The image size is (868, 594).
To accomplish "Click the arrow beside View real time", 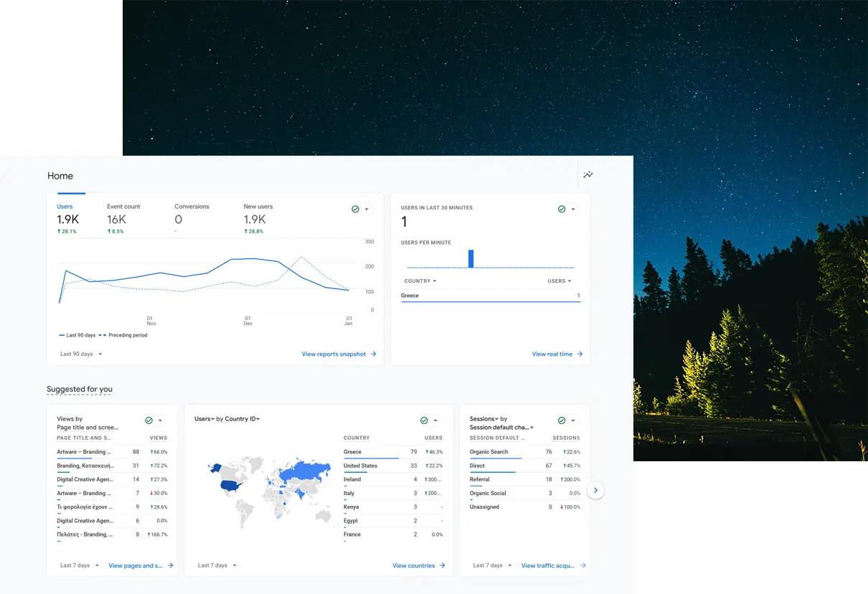I will [580, 354].
